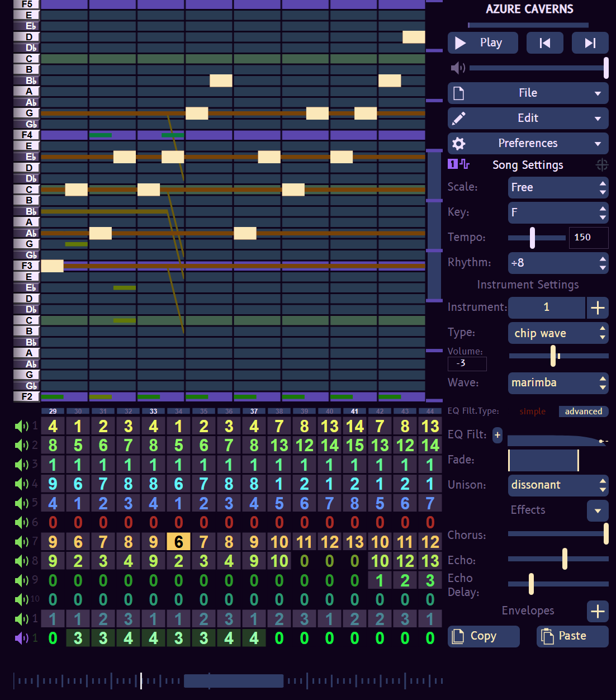Open the Scale dropdown showing Free
Screen dimensions: 616x700
558,188
